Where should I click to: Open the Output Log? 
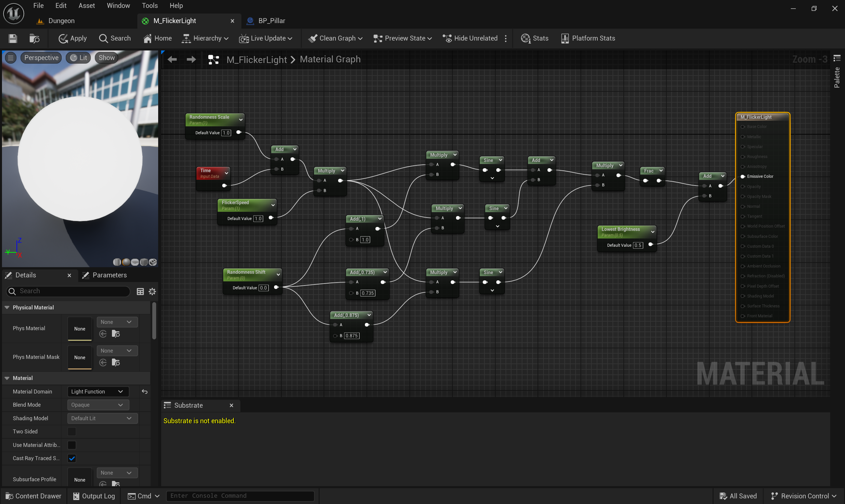tap(94, 496)
